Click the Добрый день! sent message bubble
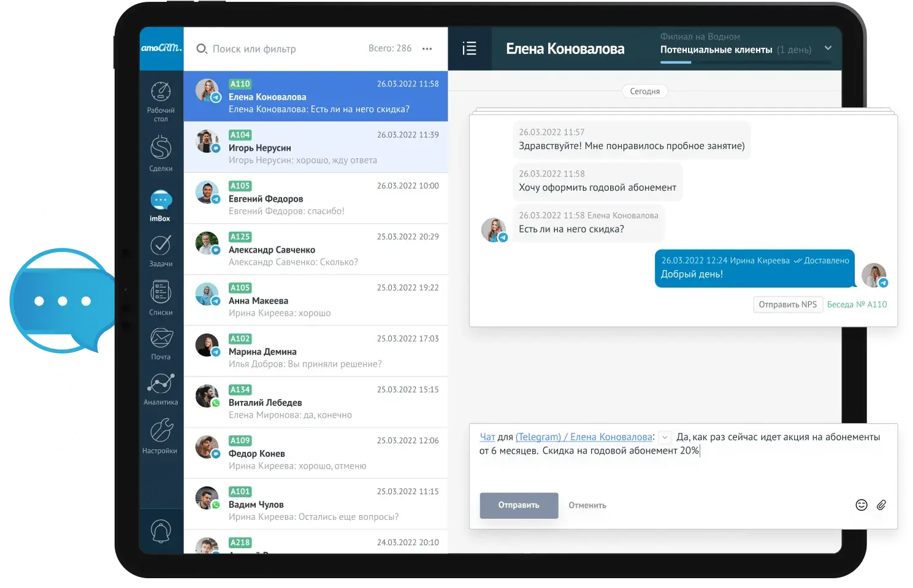 (754, 268)
